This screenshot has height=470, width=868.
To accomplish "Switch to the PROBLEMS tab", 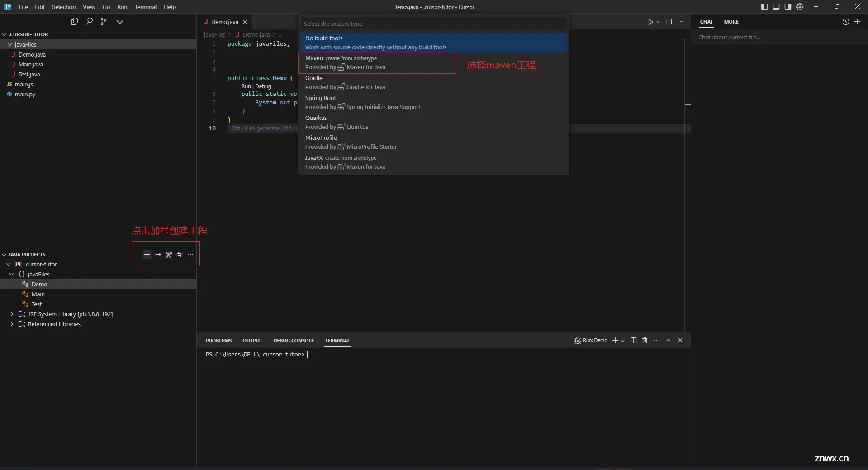I will click(x=218, y=341).
